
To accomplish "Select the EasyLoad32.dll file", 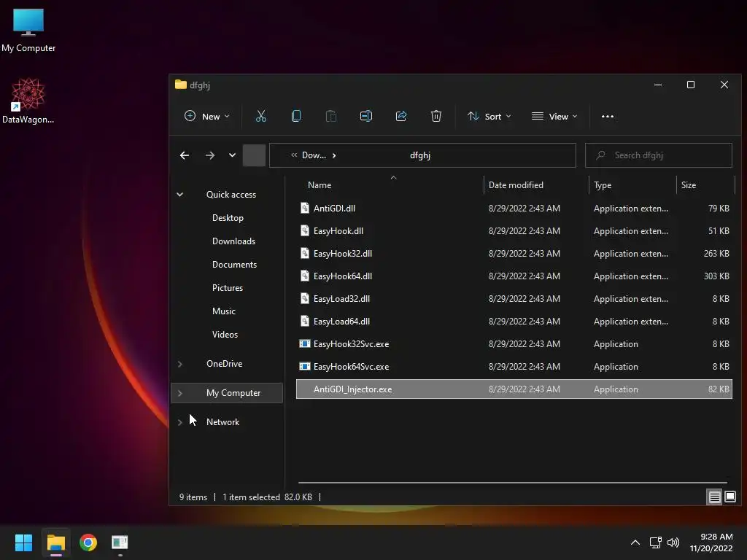I will coord(514,298).
